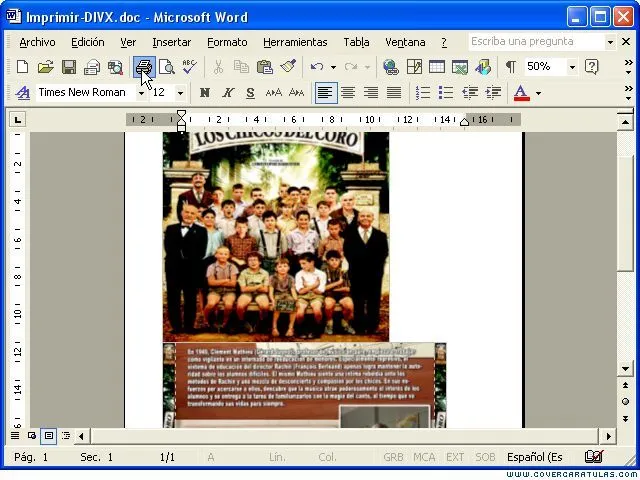Toggle show paragraph marks (¶)
Viewport: 640px width, 480px height.
[511, 67]
